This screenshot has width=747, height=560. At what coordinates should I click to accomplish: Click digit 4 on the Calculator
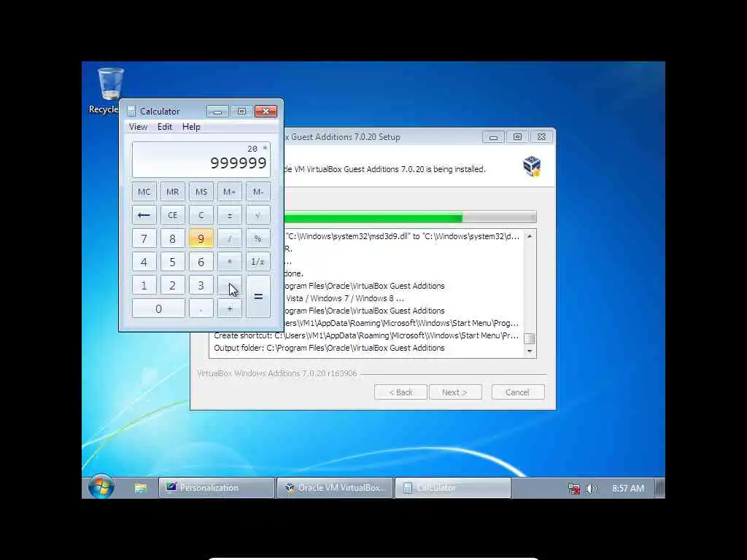(x=144, y=262)
